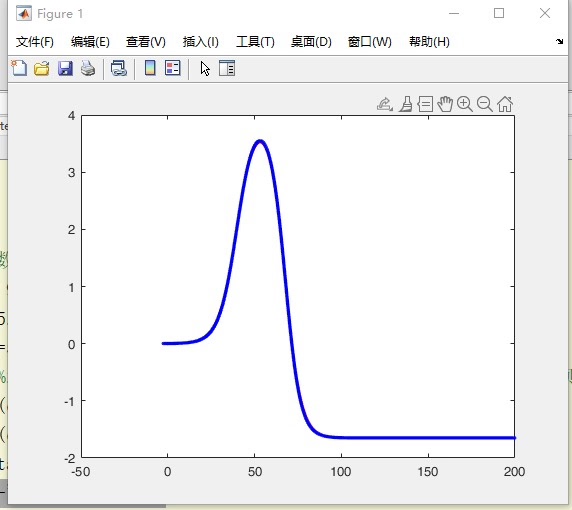Open the 文件(F) menu
Viewport: 572px width, 510px height.
35,42
